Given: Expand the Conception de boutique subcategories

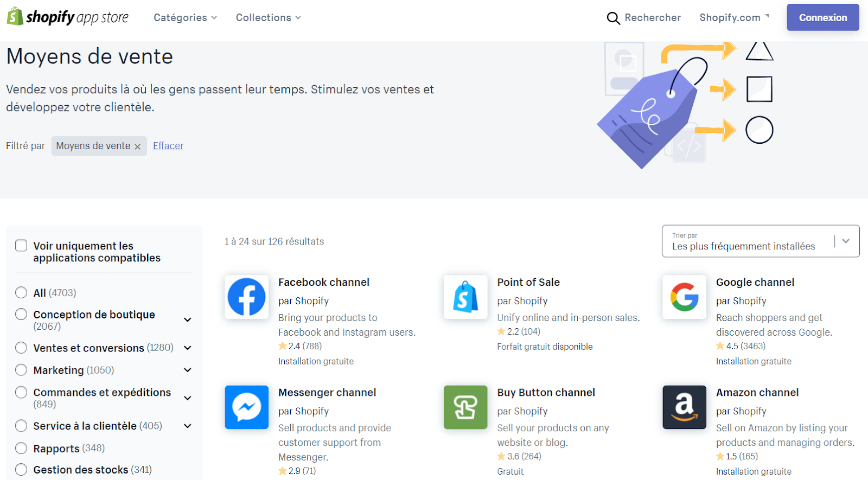Looking at the screenshot, I should coord(188,320).
